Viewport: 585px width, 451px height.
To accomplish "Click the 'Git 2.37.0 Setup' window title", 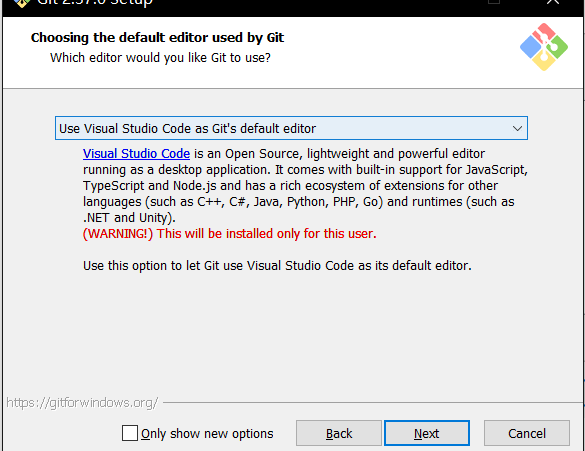I will point(95,3).
